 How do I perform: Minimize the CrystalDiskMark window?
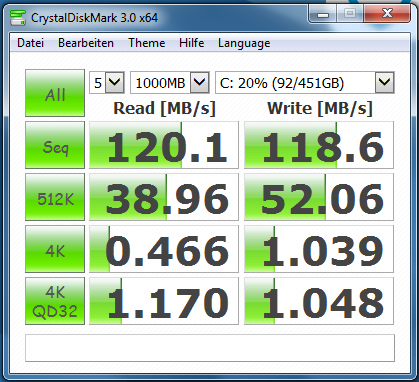click(322, 14)
